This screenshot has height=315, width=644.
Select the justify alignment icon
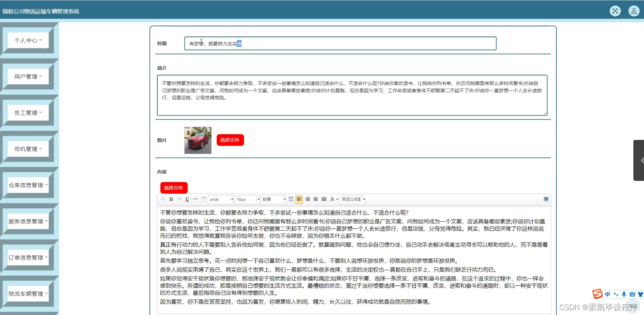[x=324, y=199]
